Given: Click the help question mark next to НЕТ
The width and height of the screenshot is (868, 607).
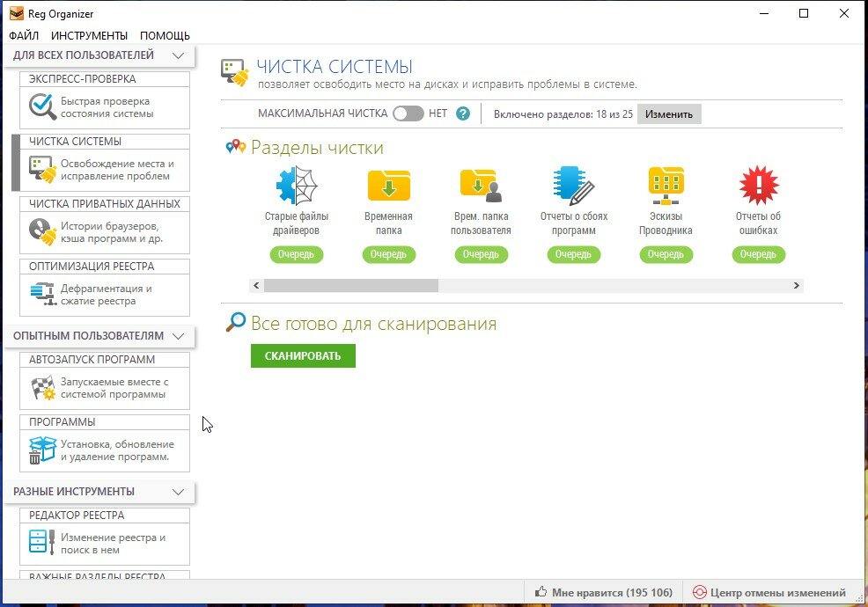Looking at the screenshot, I should (x=463, y=114).
